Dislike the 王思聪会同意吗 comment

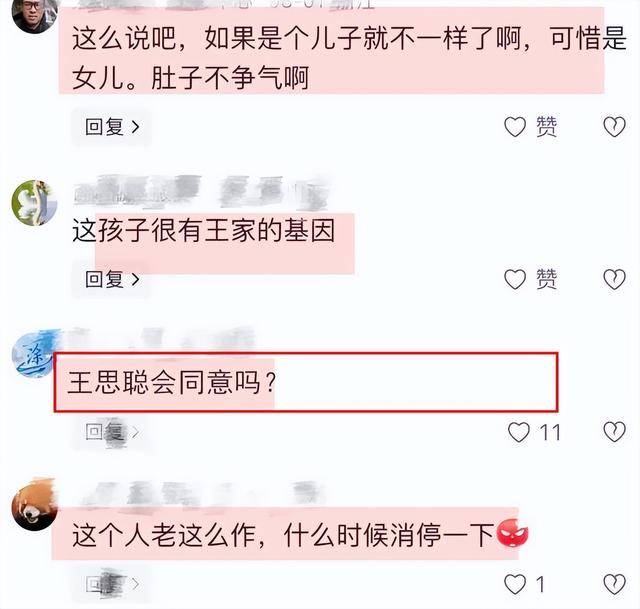(614, 432)
